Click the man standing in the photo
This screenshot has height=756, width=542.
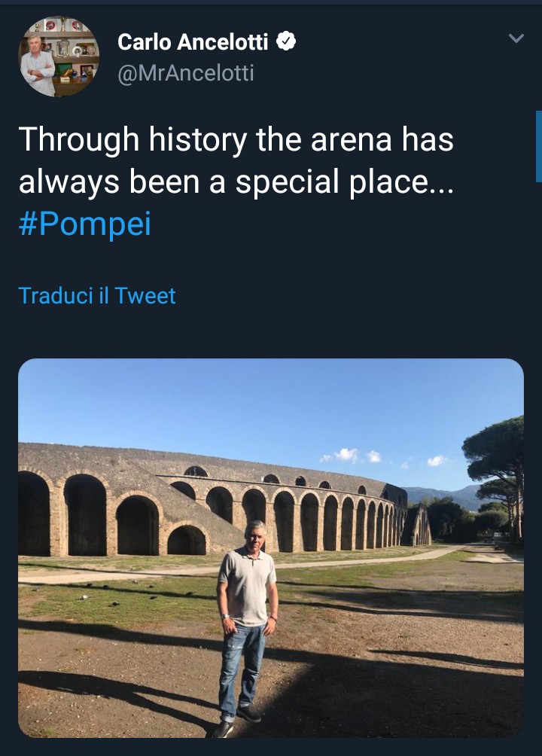[x=245, y=617]
